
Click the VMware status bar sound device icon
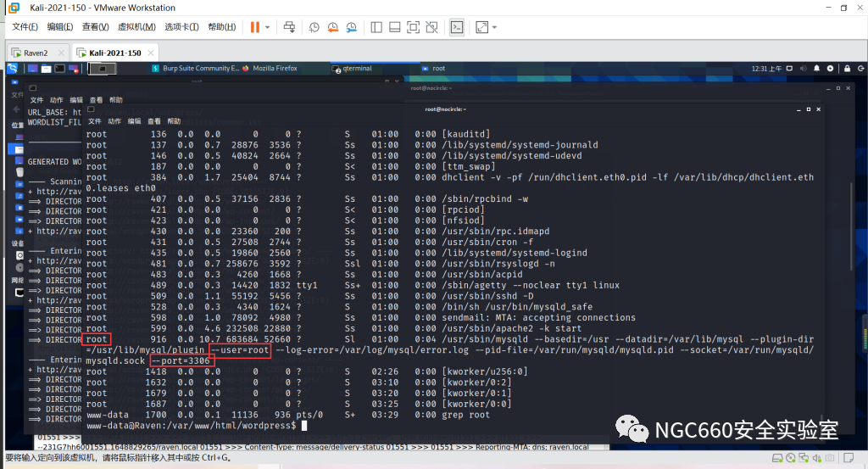coord(816,458)
